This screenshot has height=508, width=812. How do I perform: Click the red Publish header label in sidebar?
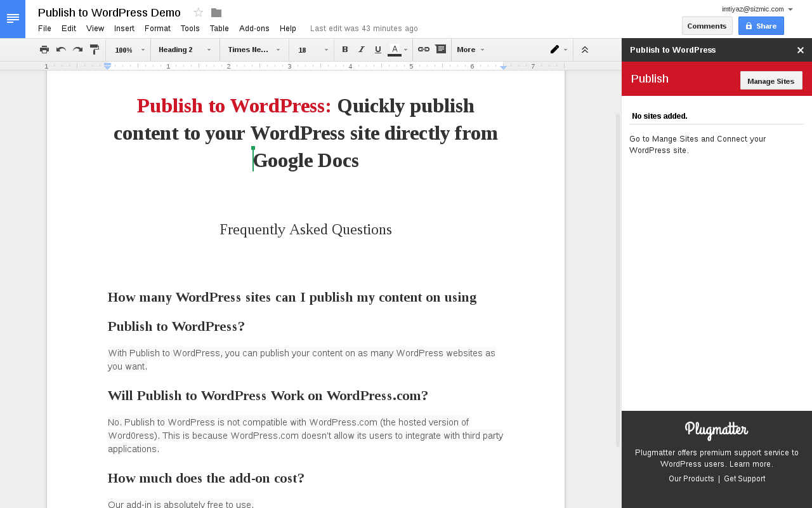pyautogui.click(x=650, y=79)
